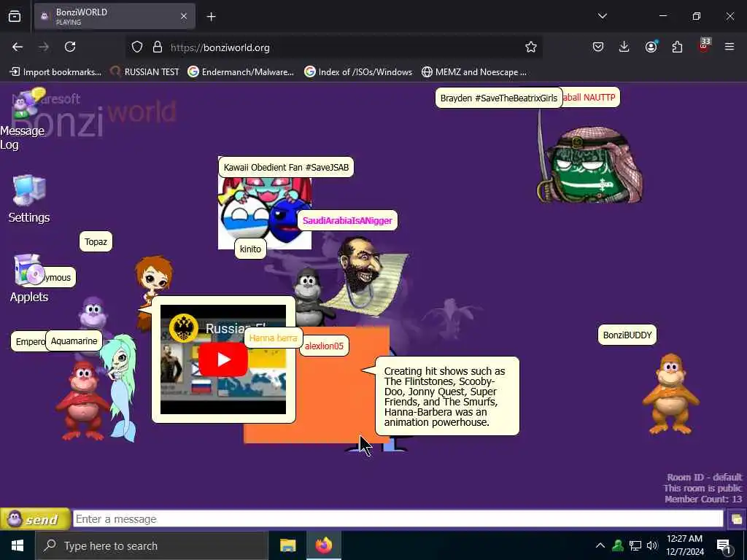
Task: Bookmark this page with the star
Action: click(x=531, y=47)
